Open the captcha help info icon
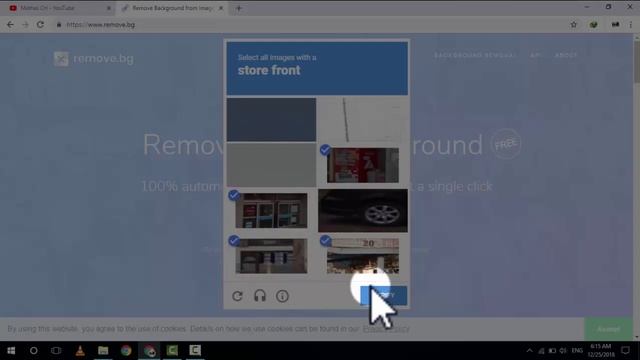640x360 pixels. (282, 296)
